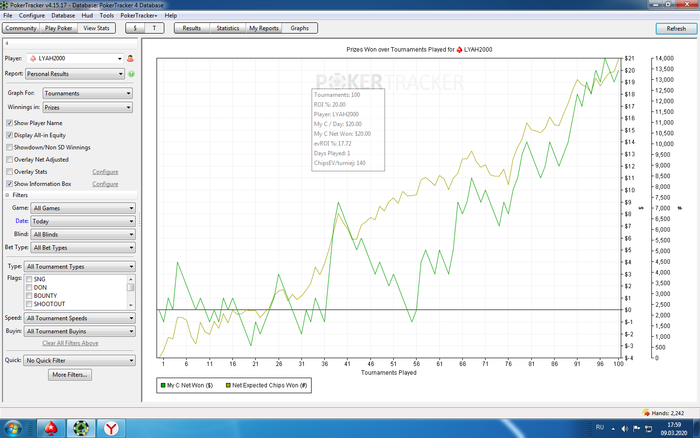This screenshot has width=700, height=438.
Task: Switch to the Community tab
Action: pos(21,28)
